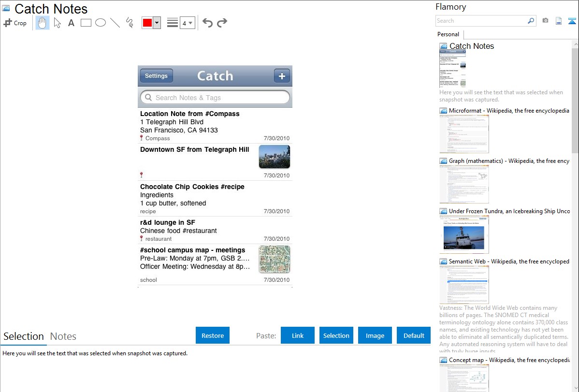Undo the last edit

(x=207, y=23)
